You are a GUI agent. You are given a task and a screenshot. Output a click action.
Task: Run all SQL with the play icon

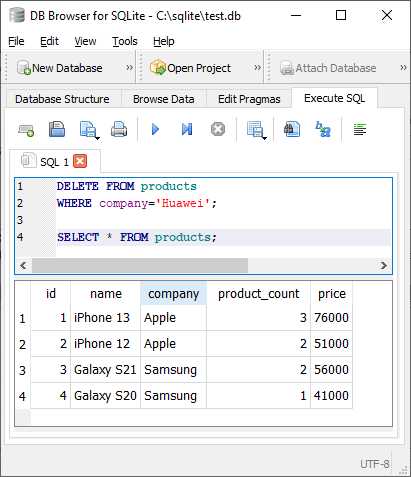point(155,129)
